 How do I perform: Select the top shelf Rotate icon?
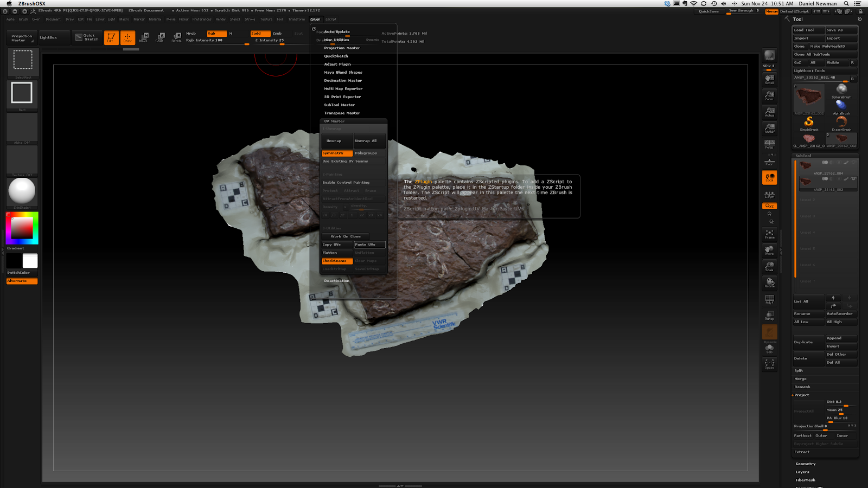click(x=176, y=37)
